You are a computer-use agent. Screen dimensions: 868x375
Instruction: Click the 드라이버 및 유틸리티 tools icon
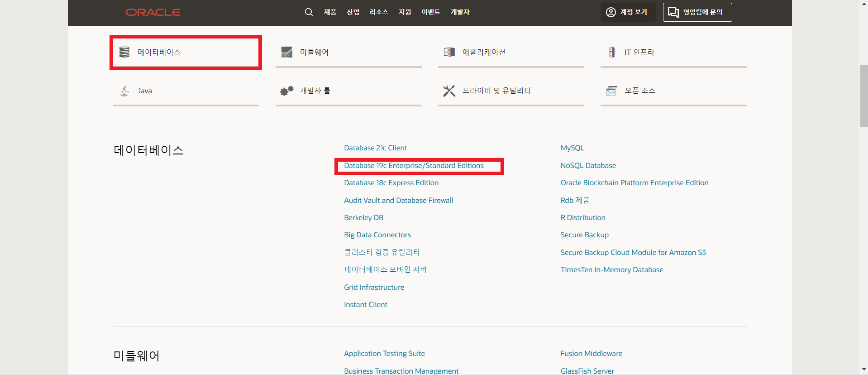point(449,91)
